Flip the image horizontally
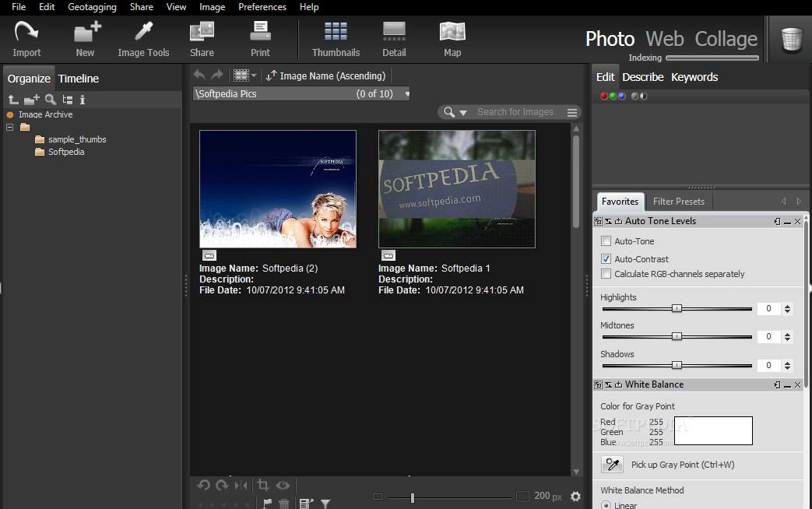Screen dimensions: 812x509 241,485
